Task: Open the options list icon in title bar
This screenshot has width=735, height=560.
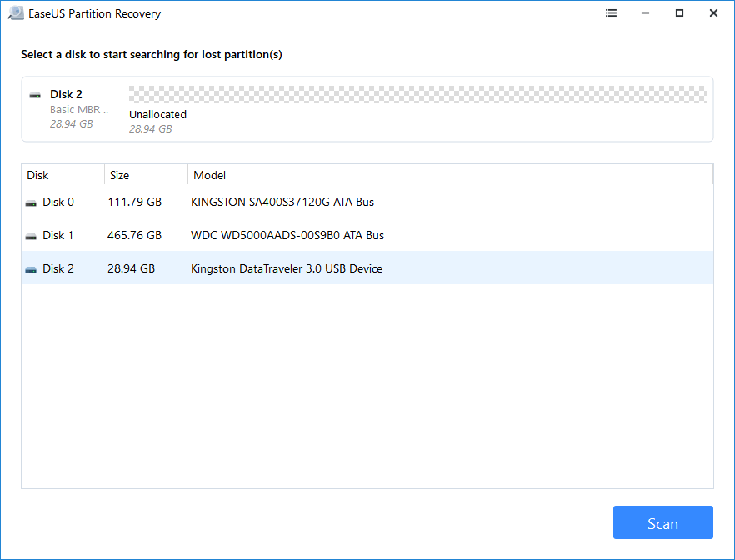Action: pyautogui.click(x=611, y=12)
